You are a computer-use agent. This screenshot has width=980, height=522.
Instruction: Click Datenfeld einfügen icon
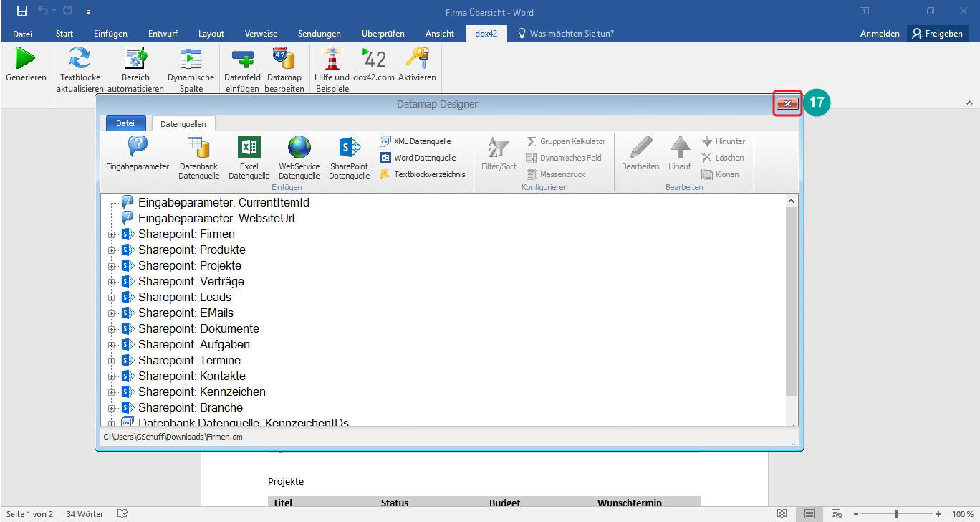241,58
